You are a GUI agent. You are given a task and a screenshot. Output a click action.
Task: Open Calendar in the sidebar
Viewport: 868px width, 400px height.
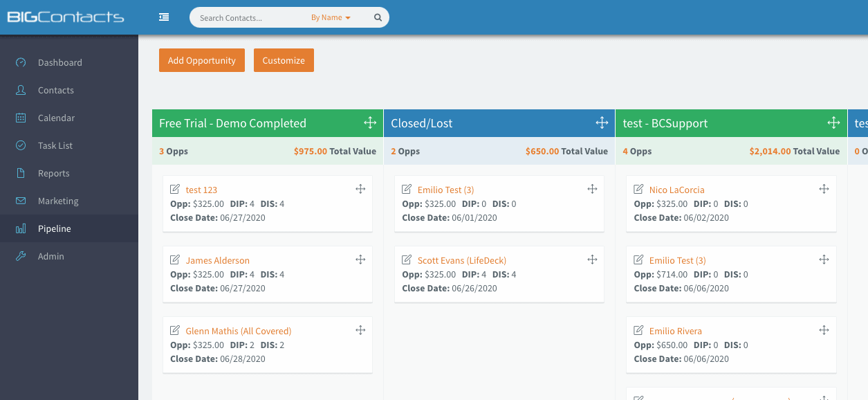tap(69, 118)
